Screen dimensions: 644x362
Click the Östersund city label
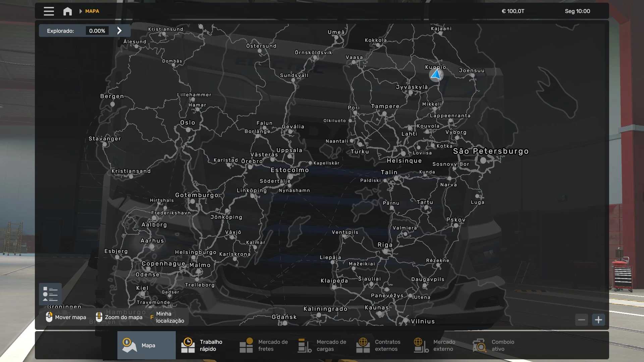point(261,46)
